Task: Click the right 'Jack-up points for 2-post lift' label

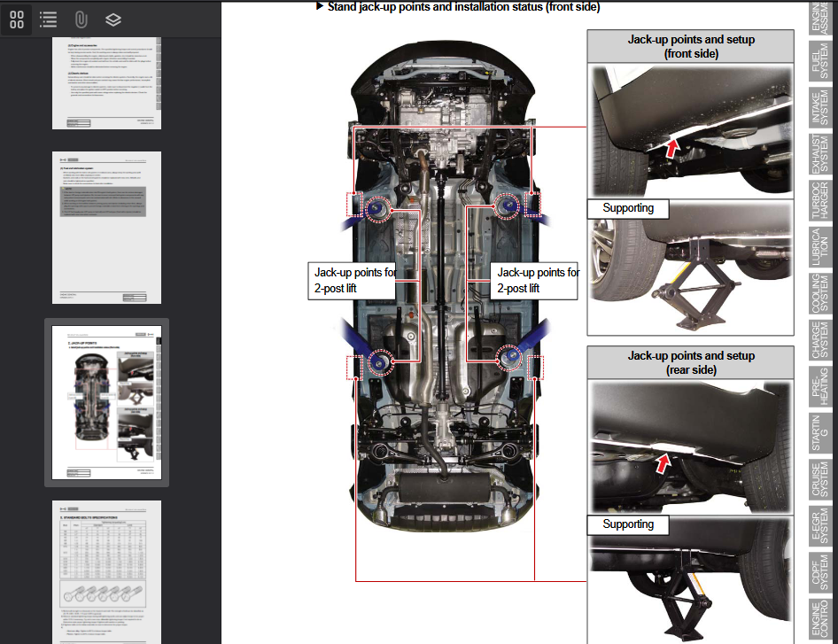Action: (x=535, y=281)
